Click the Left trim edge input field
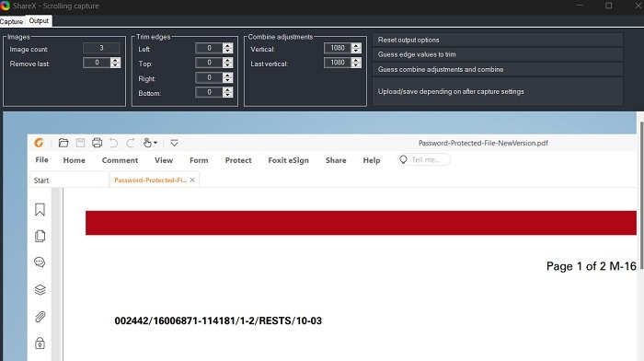This screenshot has height=361, width=644. pyautogui.click(x=210, y=48)
